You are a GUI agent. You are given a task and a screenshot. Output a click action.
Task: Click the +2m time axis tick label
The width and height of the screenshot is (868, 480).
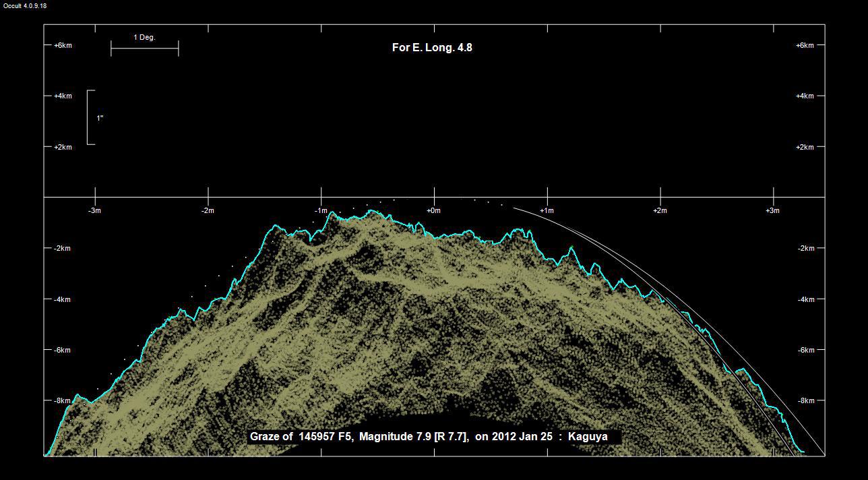[x=660, y=210]
